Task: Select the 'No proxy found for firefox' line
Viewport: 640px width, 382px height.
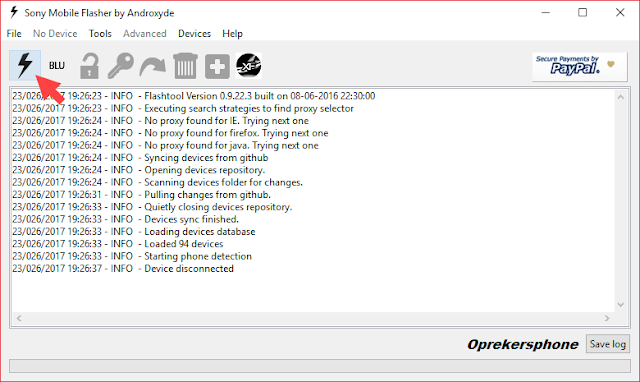Action: click(170, 133)
